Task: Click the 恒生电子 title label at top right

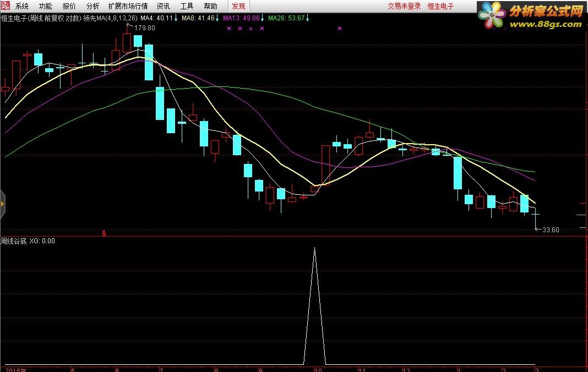Action: point(440,6)
